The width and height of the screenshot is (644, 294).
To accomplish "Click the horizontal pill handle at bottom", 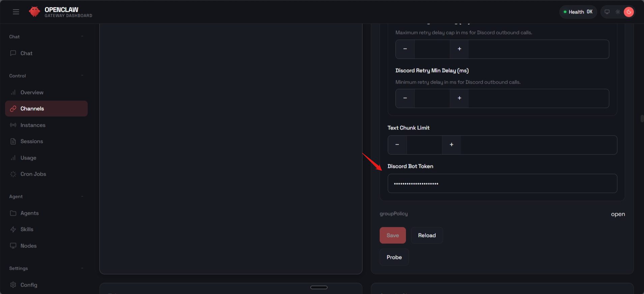I will click(x=319, y=287).
